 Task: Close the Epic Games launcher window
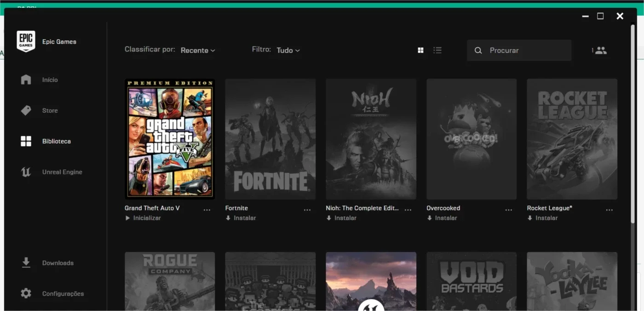[620, 16]
